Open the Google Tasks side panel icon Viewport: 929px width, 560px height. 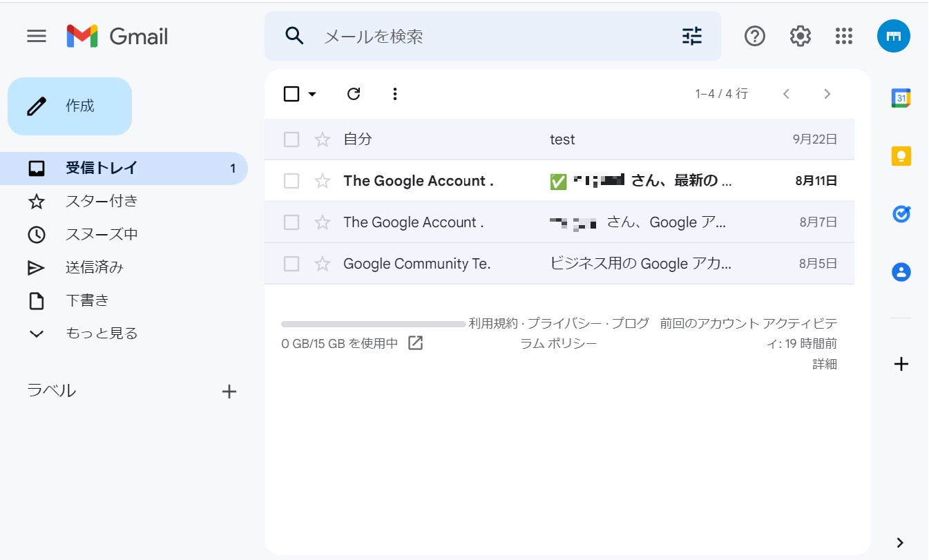click(x=901, y=215)
